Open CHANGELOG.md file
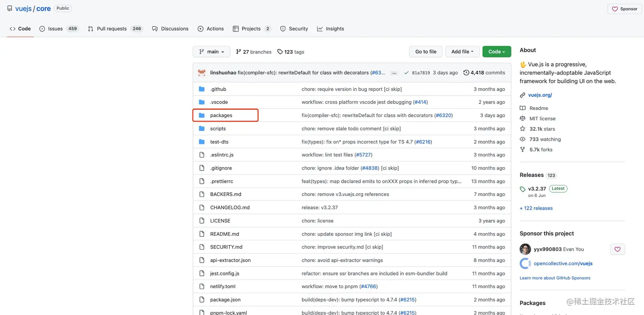 coord(230,208)
